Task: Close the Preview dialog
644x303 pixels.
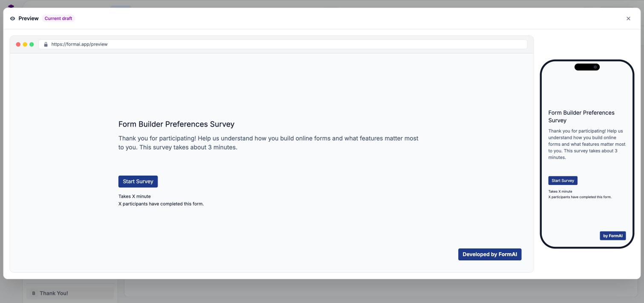Action: (x=628, y=18)
